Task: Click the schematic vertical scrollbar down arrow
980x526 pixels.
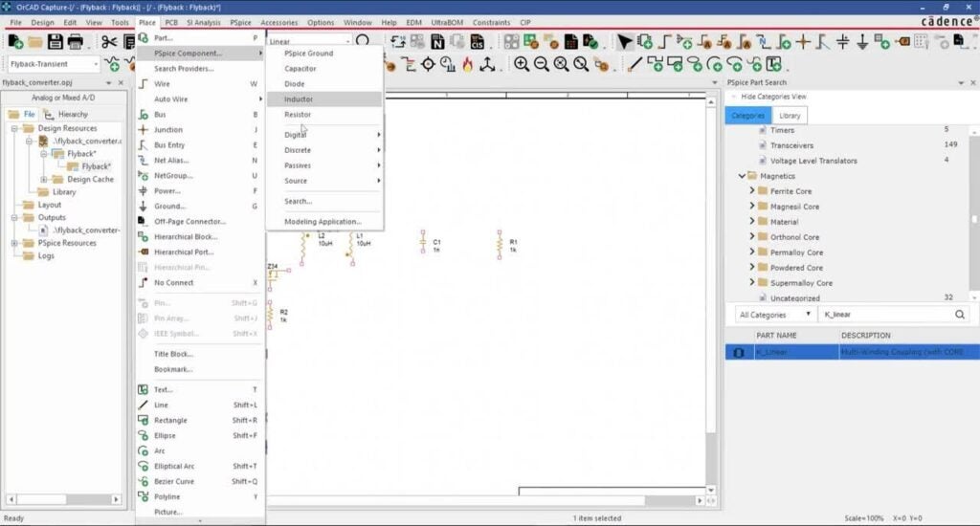Action: pos(711,491)
